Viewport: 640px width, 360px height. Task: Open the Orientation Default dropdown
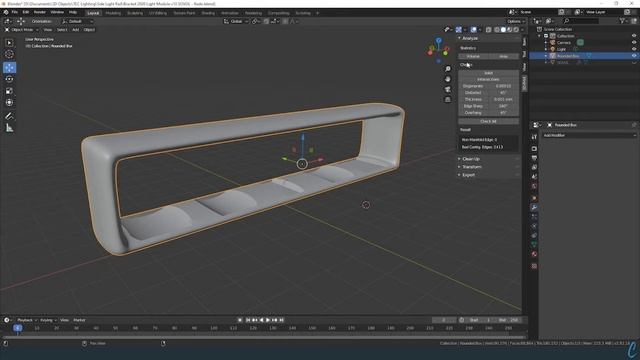pos(77,21)
